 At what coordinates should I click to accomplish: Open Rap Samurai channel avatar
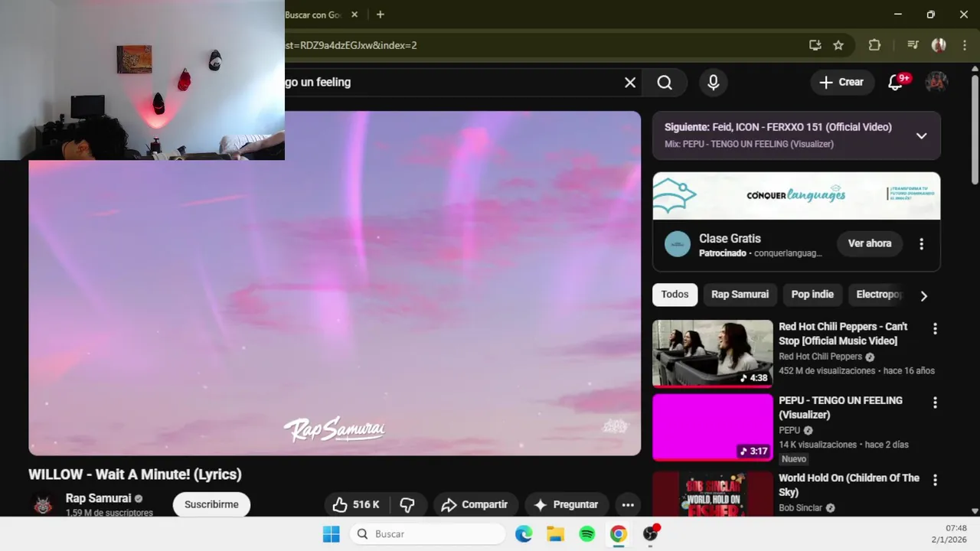click(x=43, y=504)
